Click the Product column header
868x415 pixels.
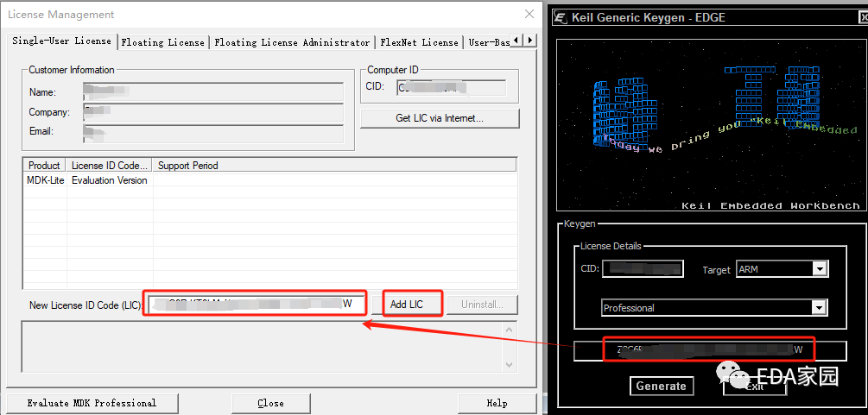pos(44,166)
